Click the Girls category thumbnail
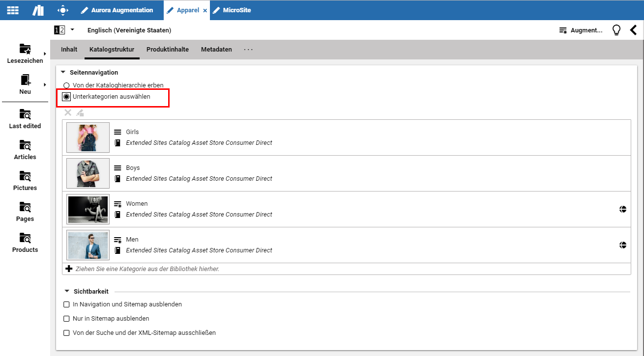Image resolution: width=644 pixels, height=356 pixels. (x=88, y=137)
